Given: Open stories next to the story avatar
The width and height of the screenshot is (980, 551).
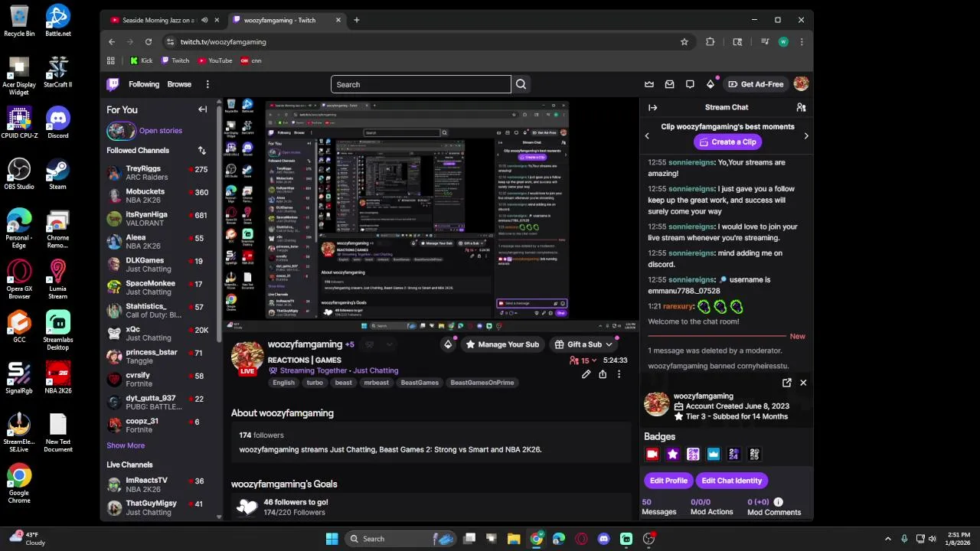Looking at the screenshot, I should [161, 131].
